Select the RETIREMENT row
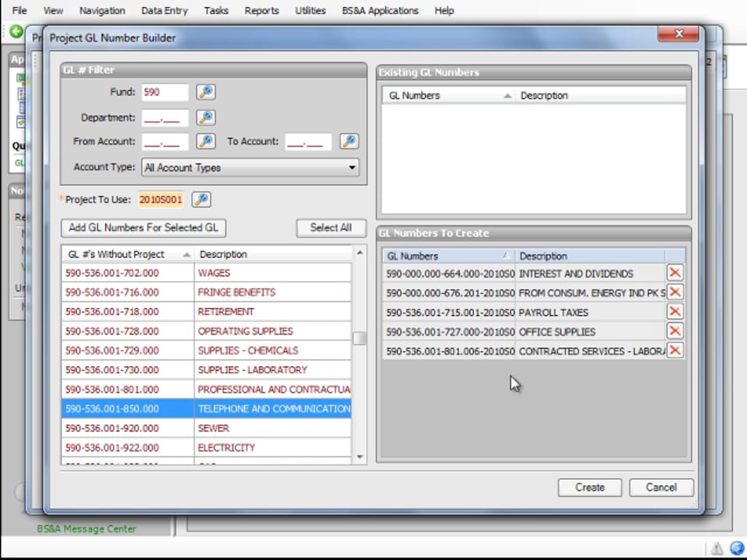The width and height of the screenshot is (747, 560). (x=207, y=311)
